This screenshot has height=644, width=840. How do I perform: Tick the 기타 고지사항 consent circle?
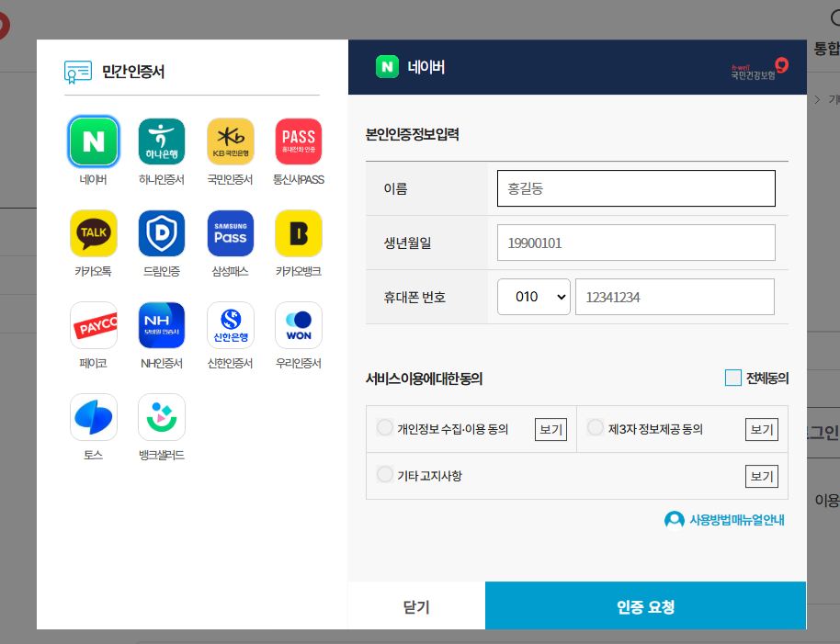pyautogui.click(x=385, y=475)
